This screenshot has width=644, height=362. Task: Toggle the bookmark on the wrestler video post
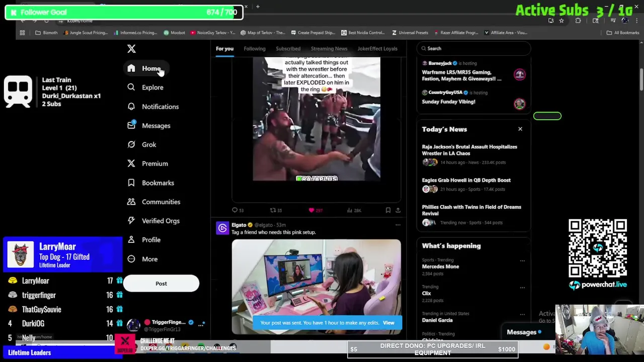click(388, 210)
